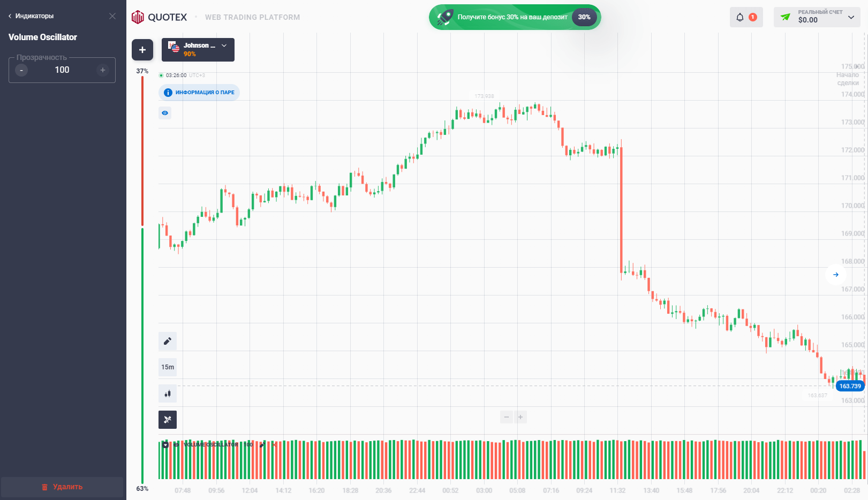
Task: Toggle Volume Oscillator visibility eye
Action: (x=176, y=445)
